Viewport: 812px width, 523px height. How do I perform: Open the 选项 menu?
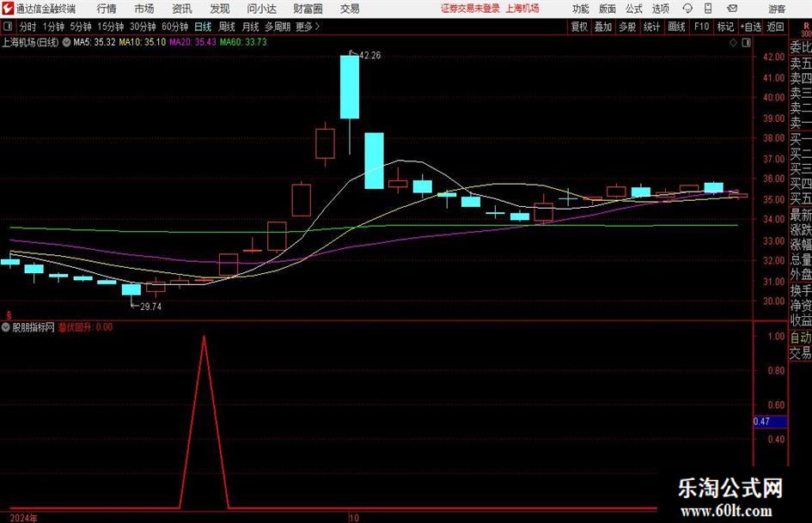[660, 9]
